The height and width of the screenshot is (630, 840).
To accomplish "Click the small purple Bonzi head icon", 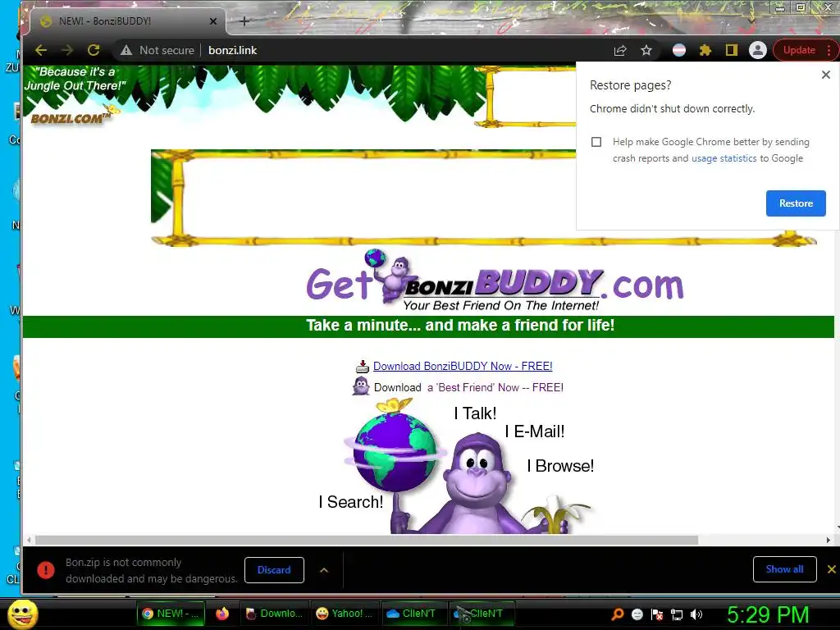I will (x=361, y=386).
